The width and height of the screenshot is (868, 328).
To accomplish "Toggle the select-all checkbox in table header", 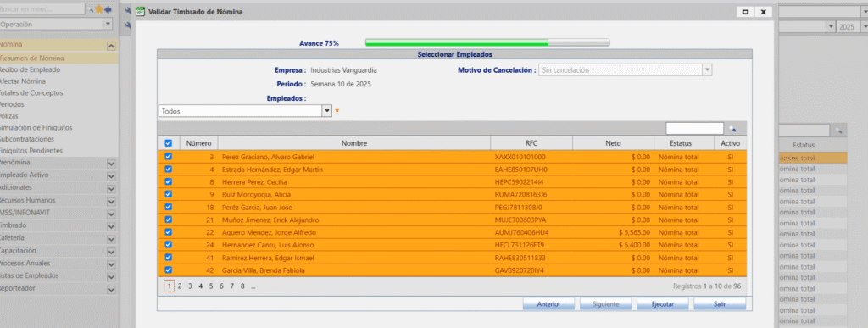I will coord(169,142).
